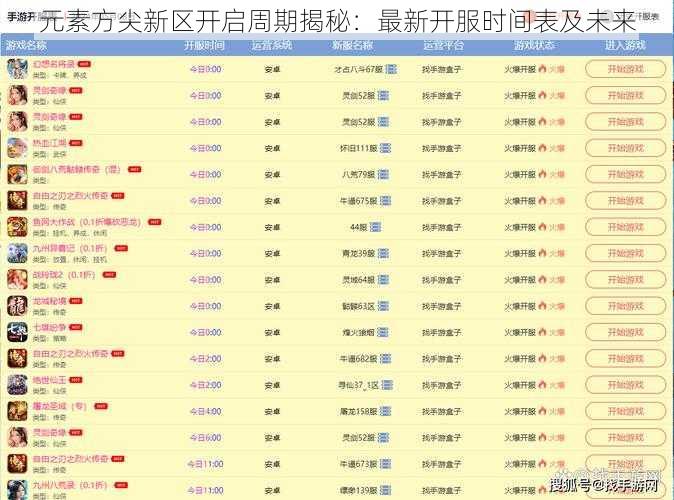Click the list icon next to 牛逼682服
The image size is (674, 500).
point(386,359)
